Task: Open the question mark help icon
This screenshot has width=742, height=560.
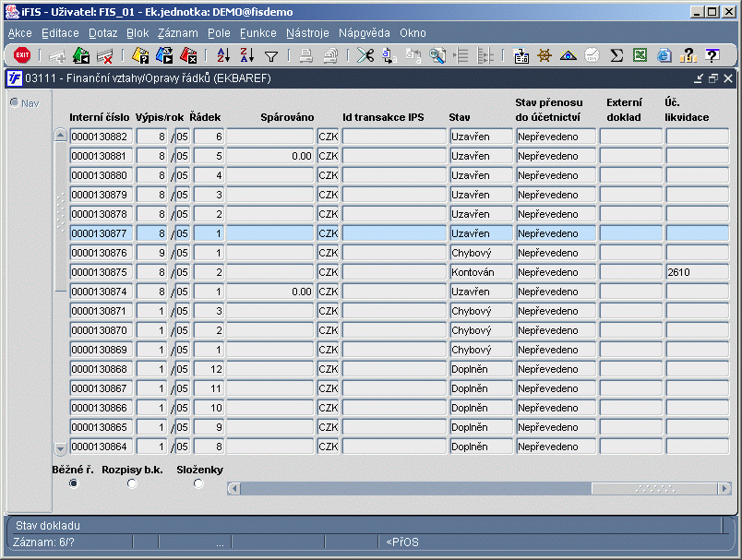Action: (712, 55)
